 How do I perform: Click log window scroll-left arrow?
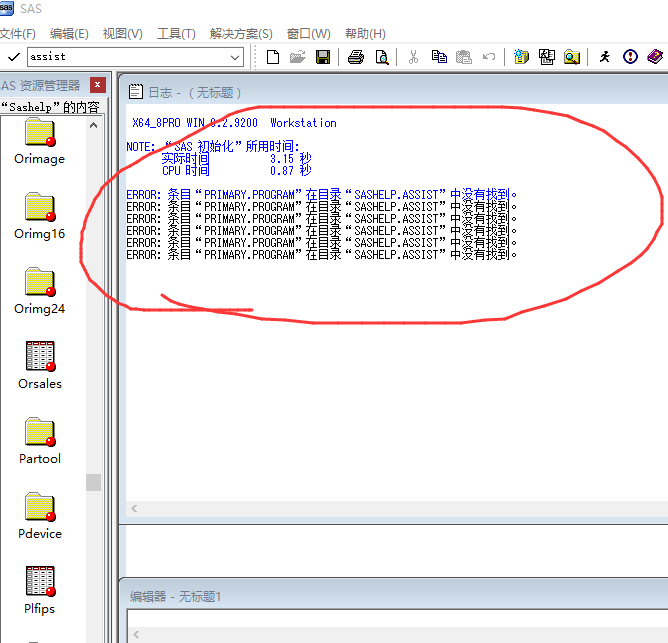[x=134, y=508]
